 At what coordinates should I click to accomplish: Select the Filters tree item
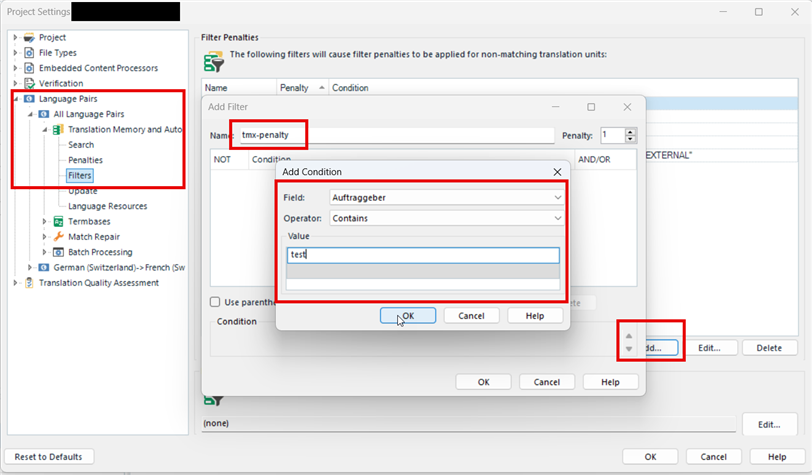80,176
